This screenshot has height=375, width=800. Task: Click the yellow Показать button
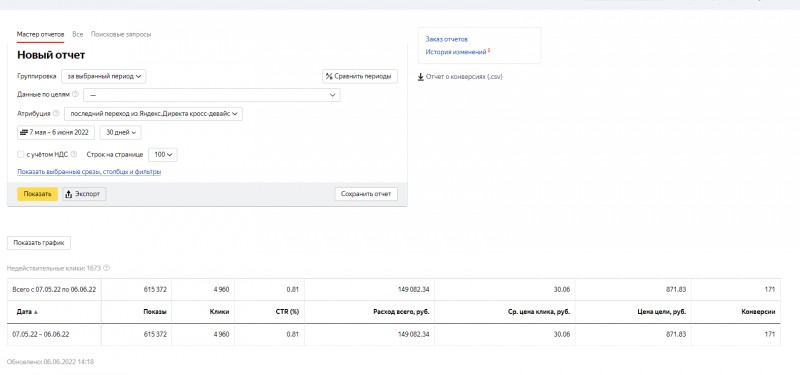point(37,194)
